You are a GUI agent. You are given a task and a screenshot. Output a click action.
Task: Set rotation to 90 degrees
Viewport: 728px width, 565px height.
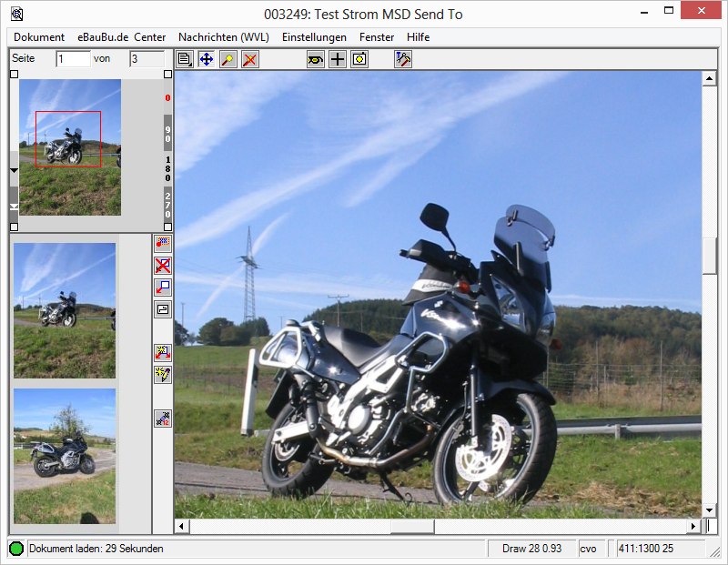[x=167, y=134]
